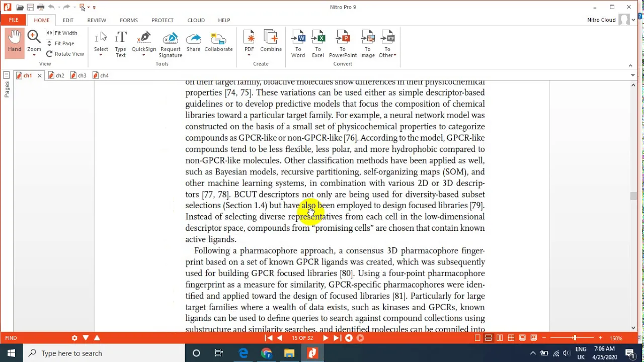
Task: Expand the PDF create dropdown arrow
Action: pos(249,55)
